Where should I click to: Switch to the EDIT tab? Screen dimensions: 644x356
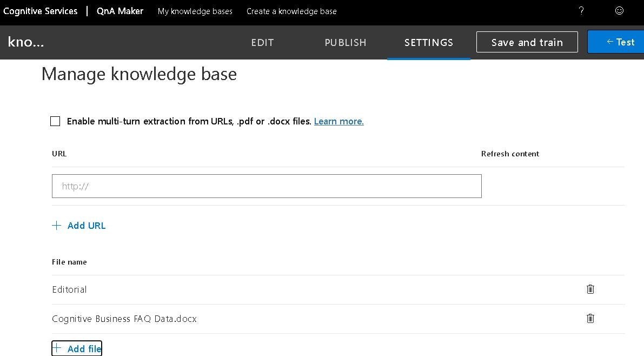(262, 42)
